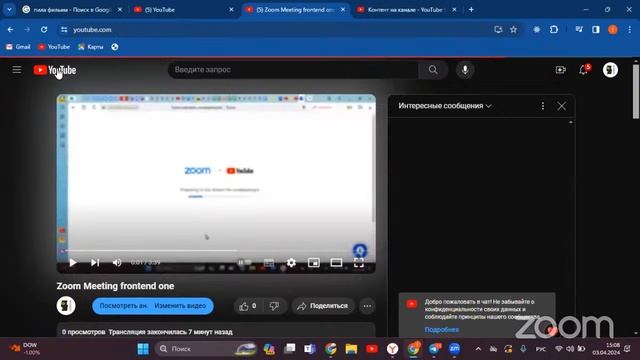
Task: Click Изменить видео button
Action: coord(180,306)
